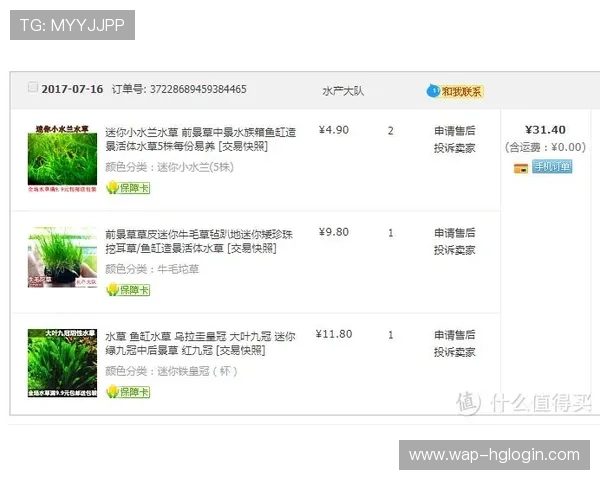Open thumbnail of 大叶九冠 product
The width and height of the screenshot is (600, 480).
[62, 363]
